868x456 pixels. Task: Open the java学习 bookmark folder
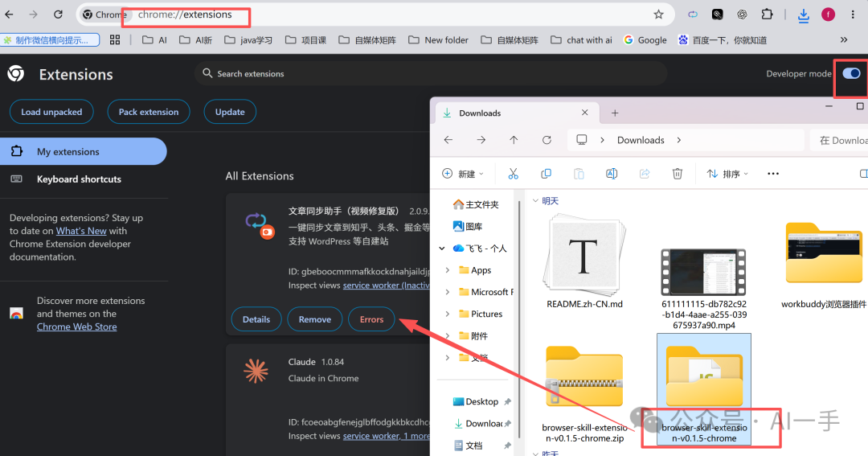248,40
